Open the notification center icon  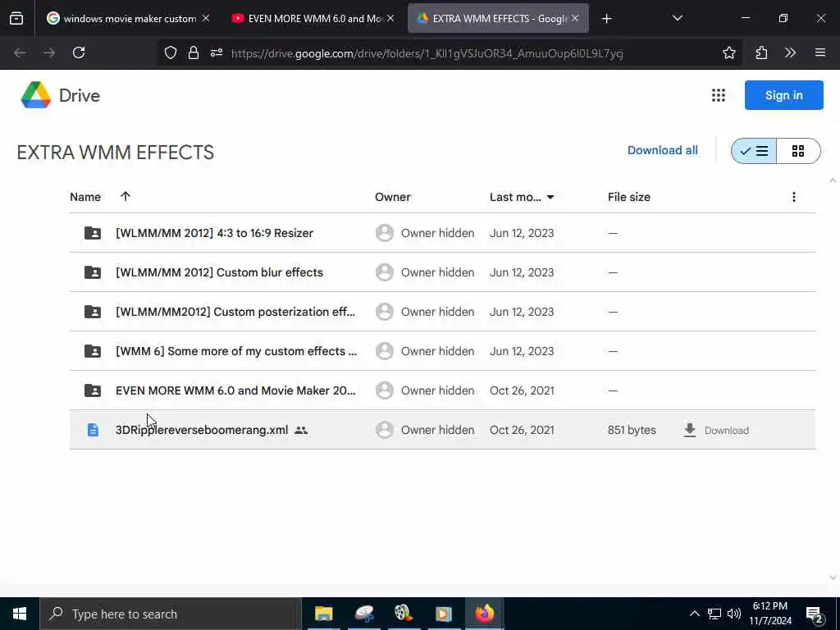815,614
